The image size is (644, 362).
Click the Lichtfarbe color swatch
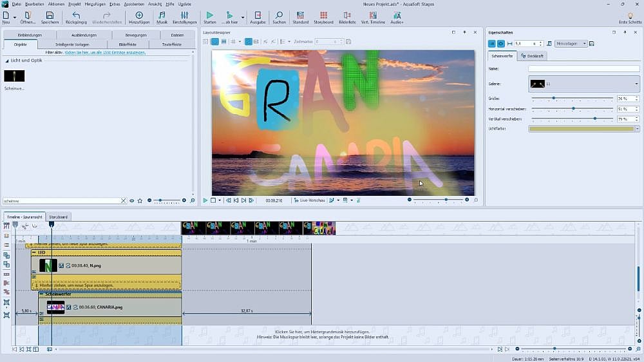tap(581, 129)
